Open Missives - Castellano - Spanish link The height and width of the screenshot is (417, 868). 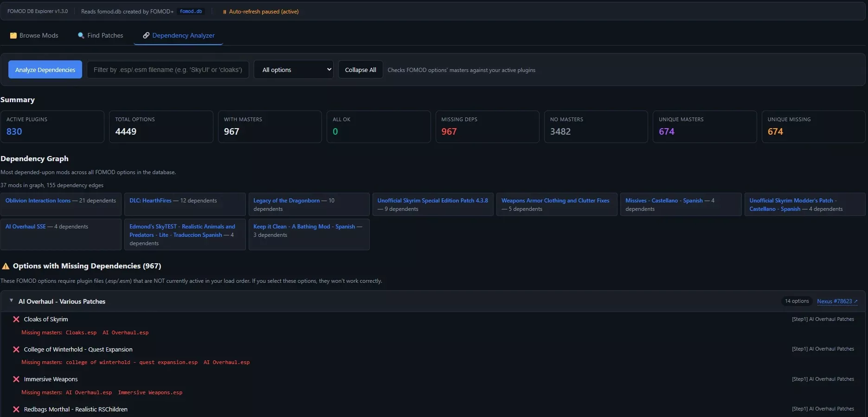(x=664, y=201)
